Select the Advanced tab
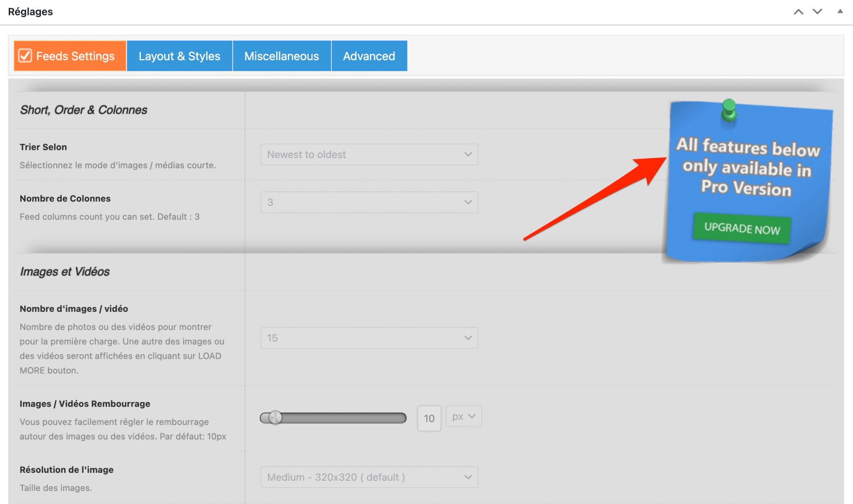The width and height of the screenshot is (853, 504). click(x=369, y=56)
